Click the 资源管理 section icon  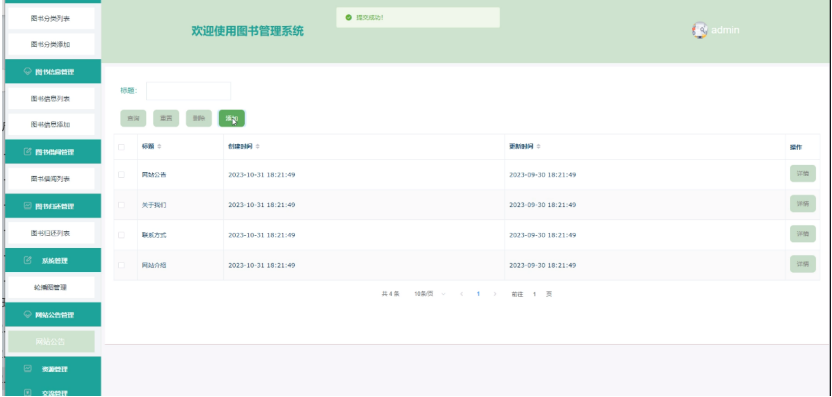click(x=28, y=368)
